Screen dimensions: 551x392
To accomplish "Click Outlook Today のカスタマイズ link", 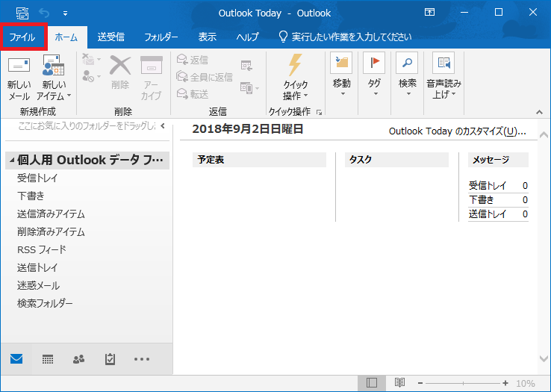I will coord(457,131).
